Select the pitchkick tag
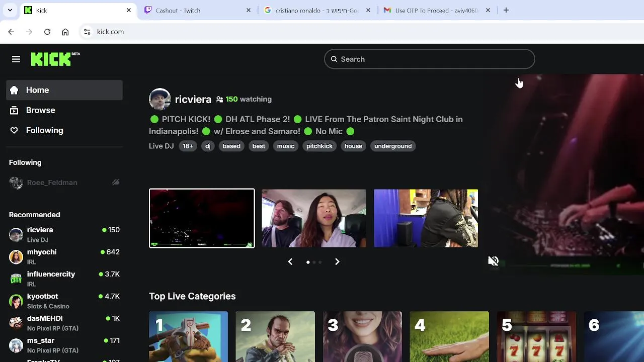Viewport: 644px width, 362px height. (x=319, y=146)
